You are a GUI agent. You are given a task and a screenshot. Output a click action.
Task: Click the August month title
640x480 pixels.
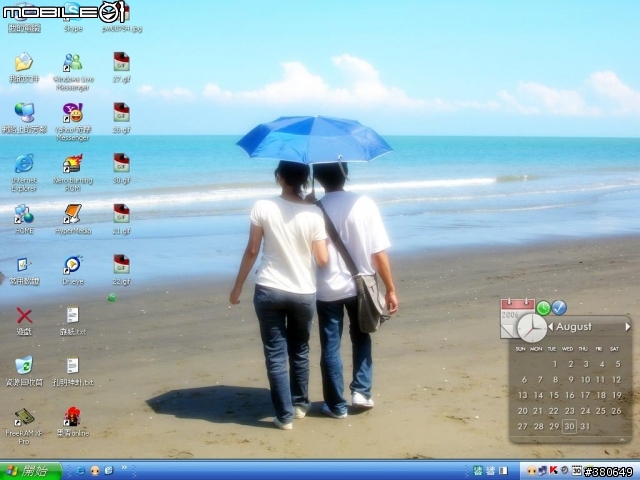tap(573, 327)
